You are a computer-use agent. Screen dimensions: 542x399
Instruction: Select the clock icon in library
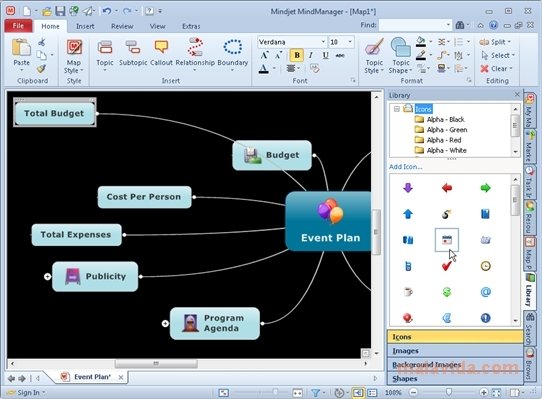(x=485, y=266)
